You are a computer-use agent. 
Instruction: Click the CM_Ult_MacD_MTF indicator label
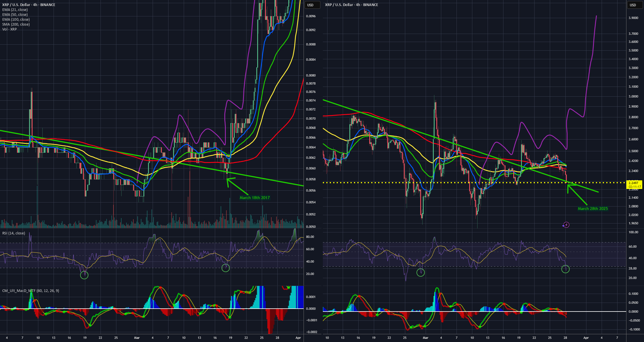31,291
